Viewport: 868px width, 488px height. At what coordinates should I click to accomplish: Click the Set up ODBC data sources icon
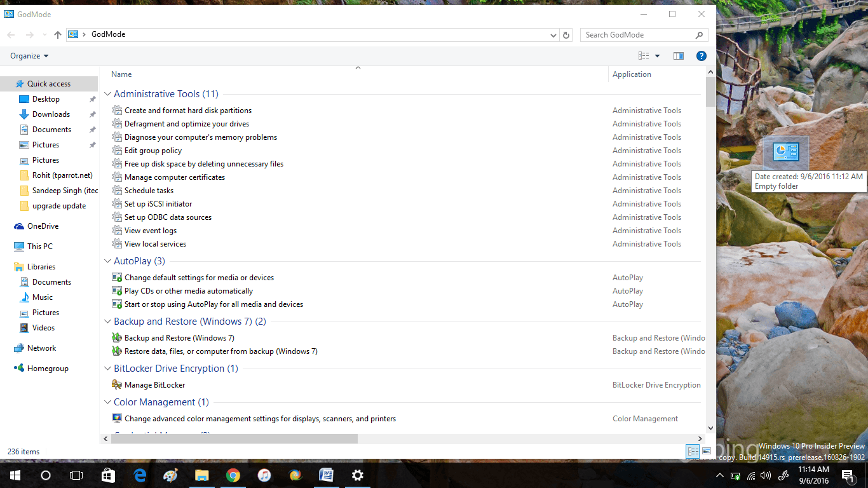(x=117, y=217)
